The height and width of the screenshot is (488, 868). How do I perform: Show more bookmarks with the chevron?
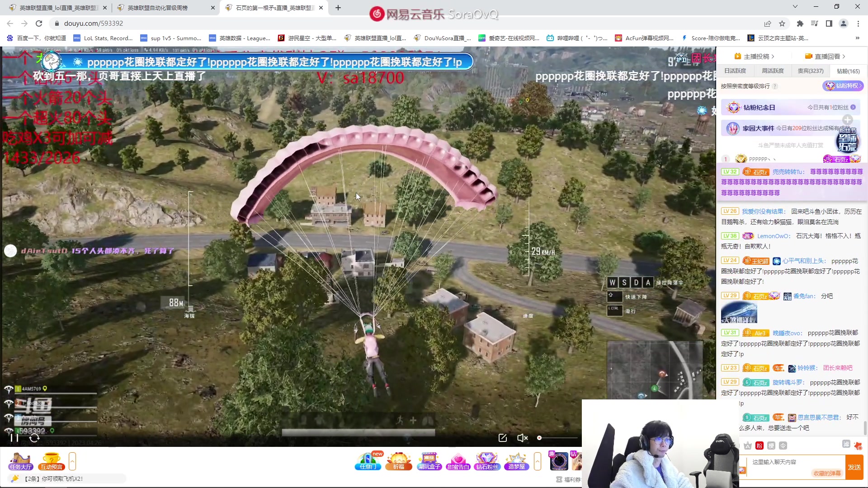coord(858,38)
